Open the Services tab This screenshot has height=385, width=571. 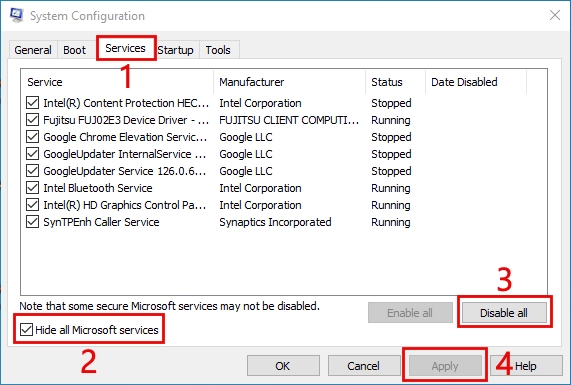(125, 48)
